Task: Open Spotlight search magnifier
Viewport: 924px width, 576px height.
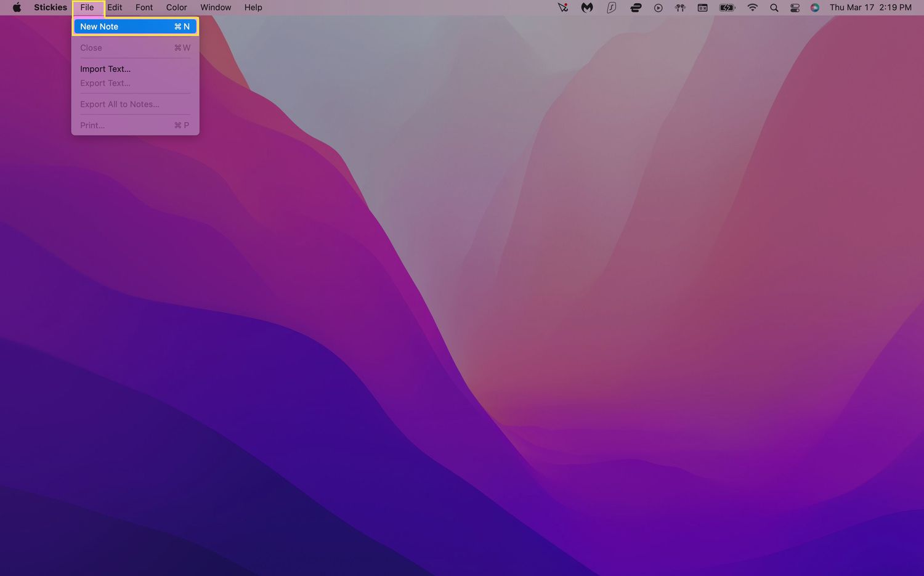Action: click(774, 7)
